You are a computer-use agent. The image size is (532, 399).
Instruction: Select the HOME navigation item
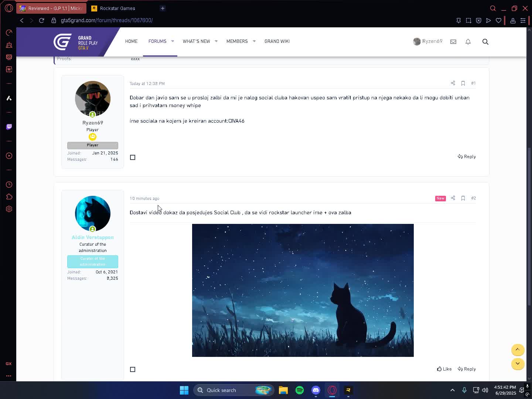click(x=131, y=41)
